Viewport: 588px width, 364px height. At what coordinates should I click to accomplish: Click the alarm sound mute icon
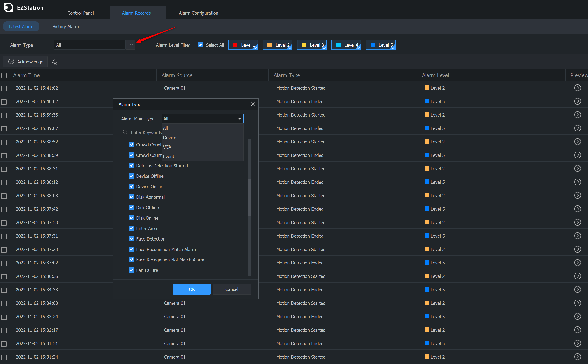[x=54, y=62]
